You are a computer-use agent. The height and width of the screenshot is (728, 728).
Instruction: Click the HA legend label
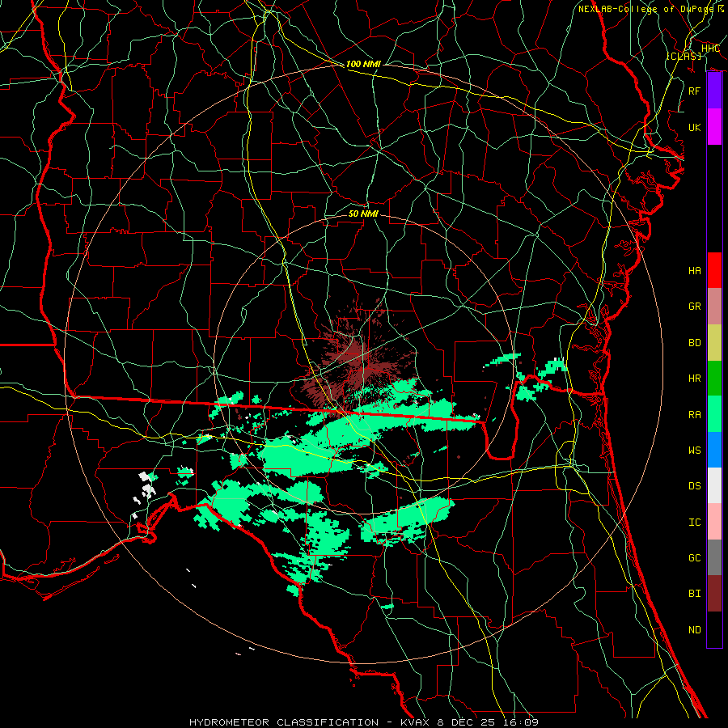tap(695, 270)
